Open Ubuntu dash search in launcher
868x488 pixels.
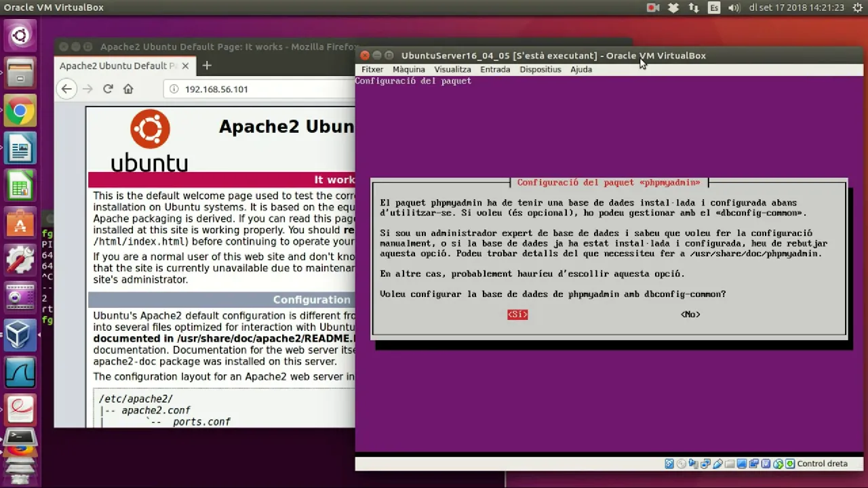tap(20, 35)
